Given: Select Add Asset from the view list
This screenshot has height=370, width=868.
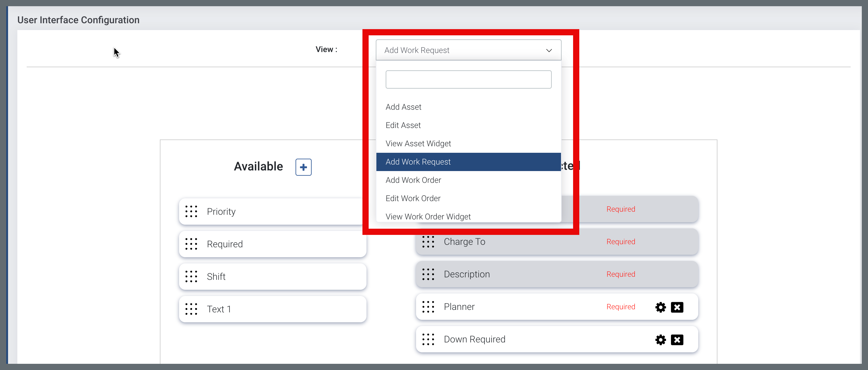Looking at the screenshot, I should [403, 107].
